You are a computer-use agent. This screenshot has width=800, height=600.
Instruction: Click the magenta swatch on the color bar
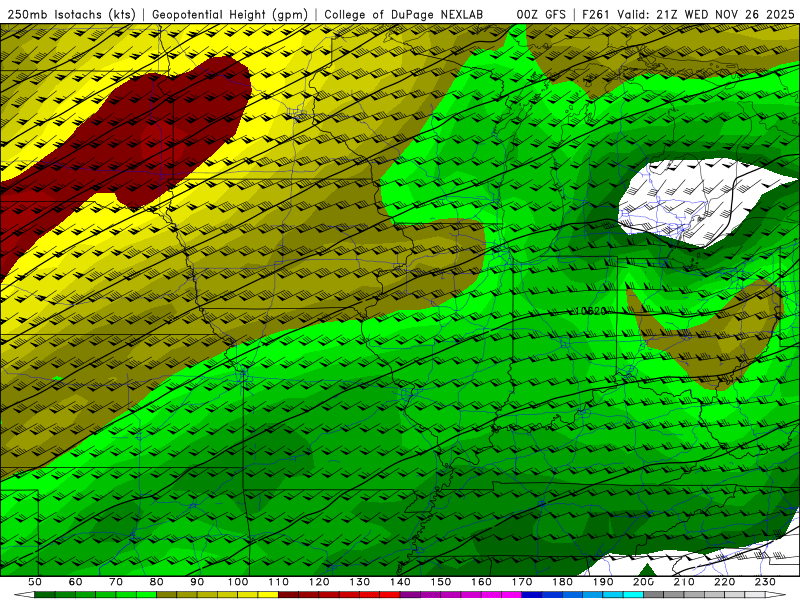coord(511,595)
